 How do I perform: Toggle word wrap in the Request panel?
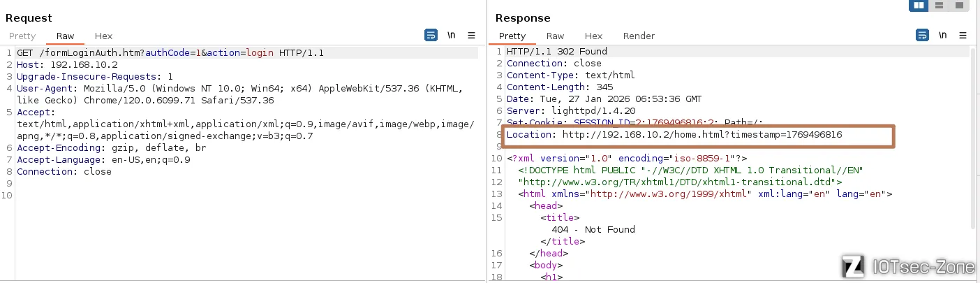click(x=431, y=35)
